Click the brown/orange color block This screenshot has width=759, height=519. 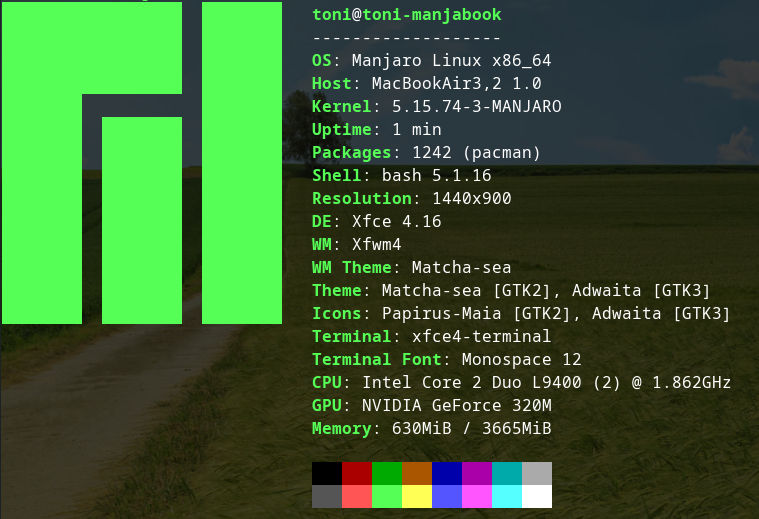(417, 473)
